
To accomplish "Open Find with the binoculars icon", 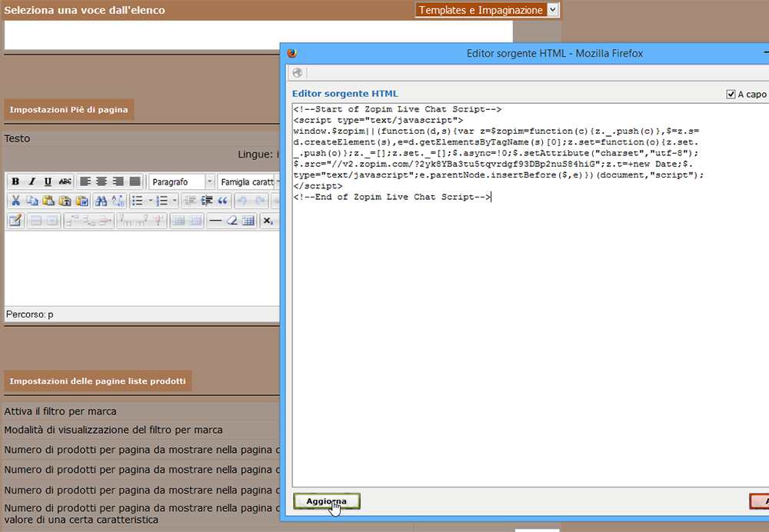I will [102, 201].
